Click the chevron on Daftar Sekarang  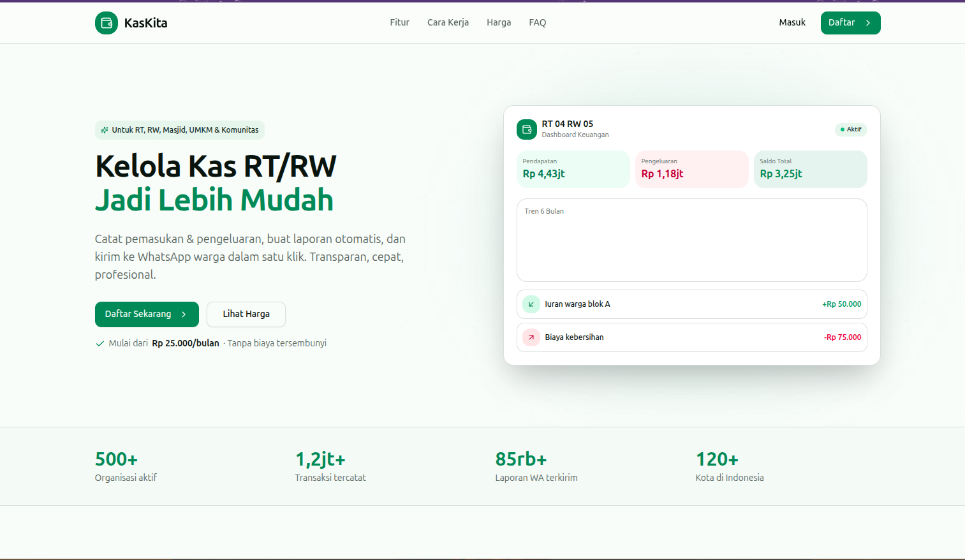click(184, 314)
